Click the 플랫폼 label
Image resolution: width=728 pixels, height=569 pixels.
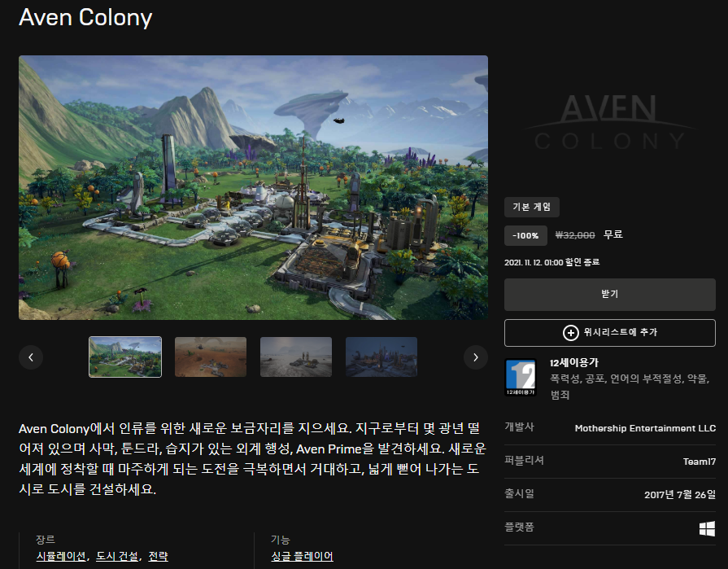[x=519, y=527]
